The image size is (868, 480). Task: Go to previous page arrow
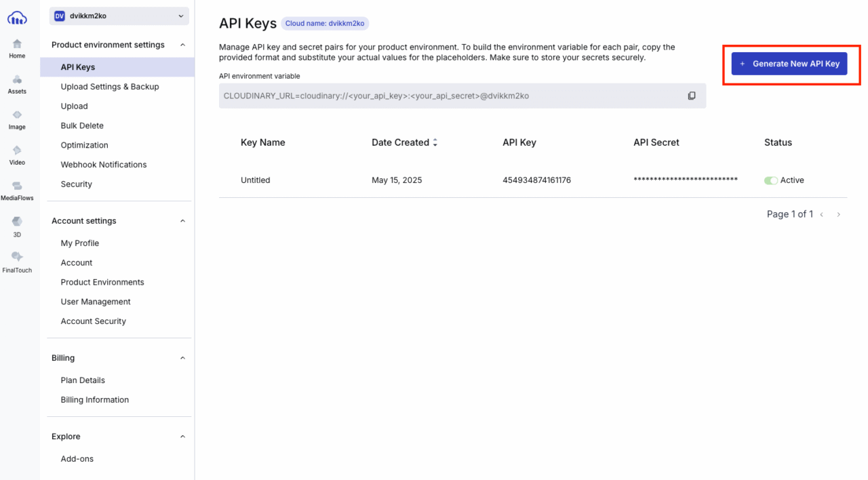point(822,214)
